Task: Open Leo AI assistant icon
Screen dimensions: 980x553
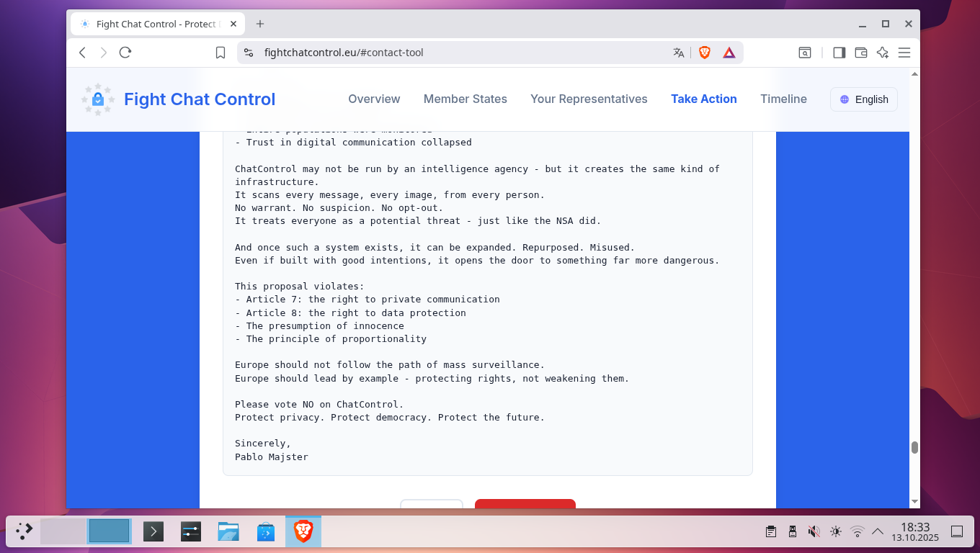Action: tap(882, 53)
